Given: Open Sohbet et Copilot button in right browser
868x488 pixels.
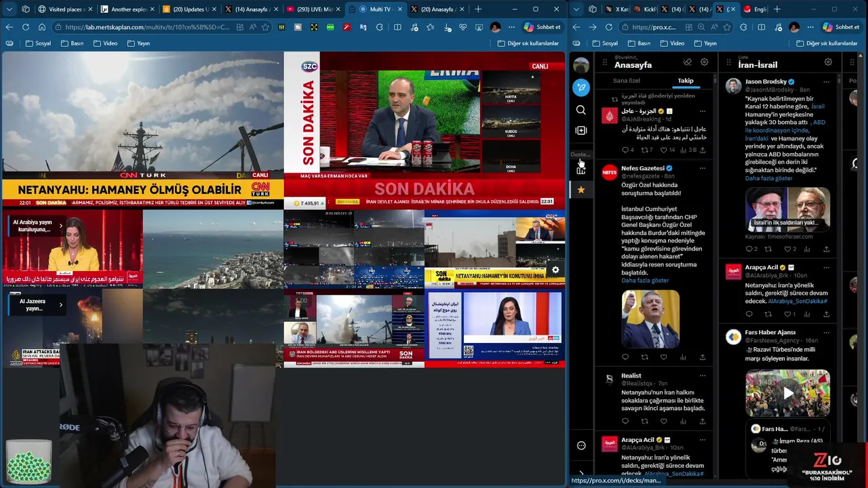Looking at the screenshot, I should [841, 27].
